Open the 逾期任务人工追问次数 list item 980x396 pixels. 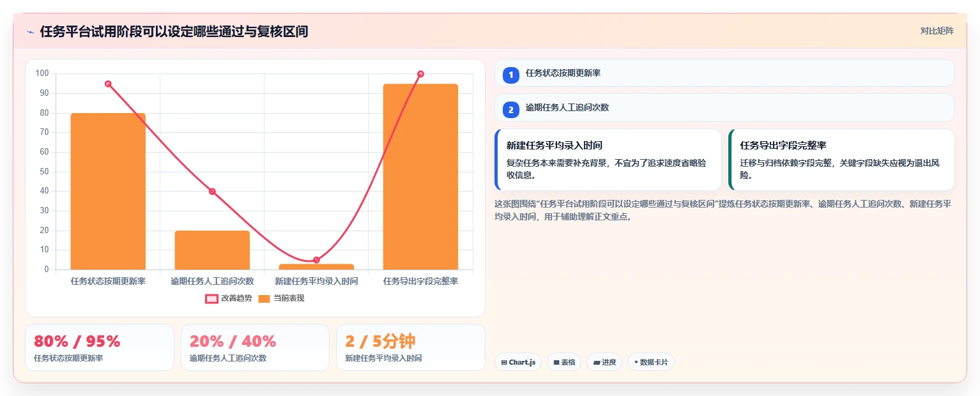724,107
